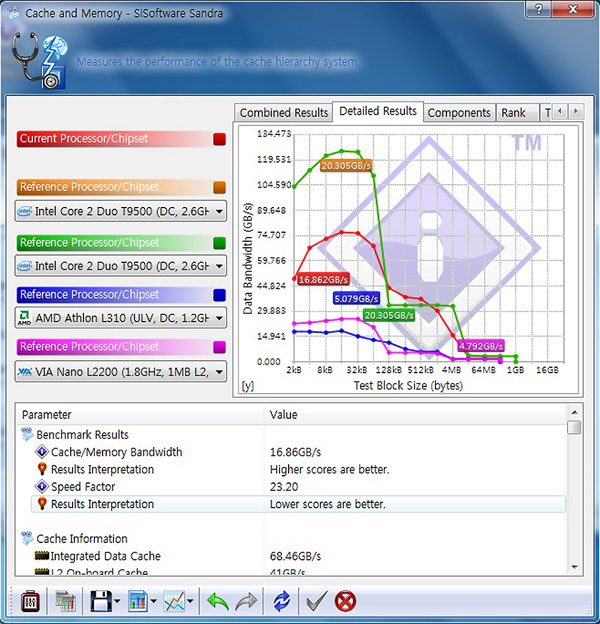600x624 pixels.
Task: Click the Value column header
Action: (415, 415)
